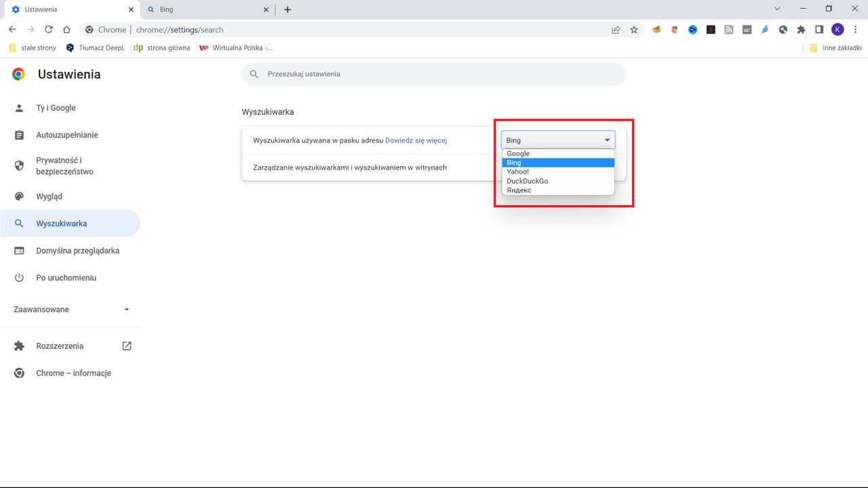868x488 pixels.
Task: Choose Google from the search engine list
Action: click(x=558, y=154)
